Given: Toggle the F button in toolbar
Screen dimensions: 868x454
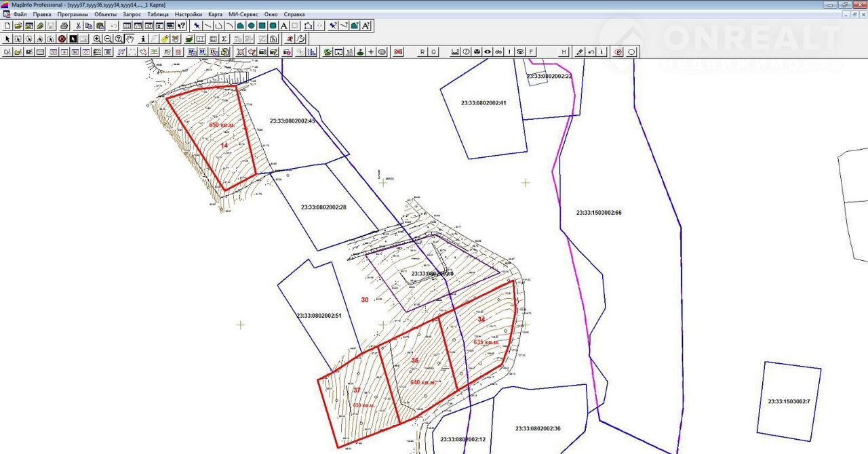Looking at the screenshot, I should pos(531,51).
